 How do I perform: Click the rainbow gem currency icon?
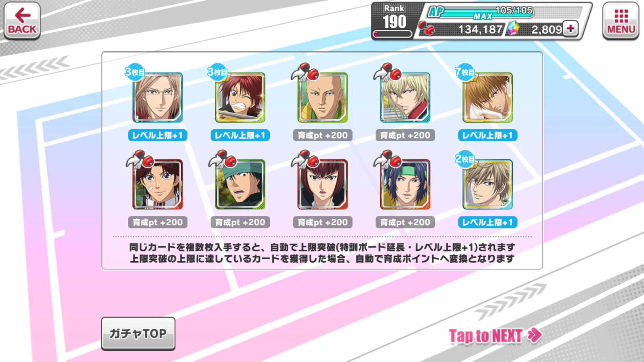[513, 29]
